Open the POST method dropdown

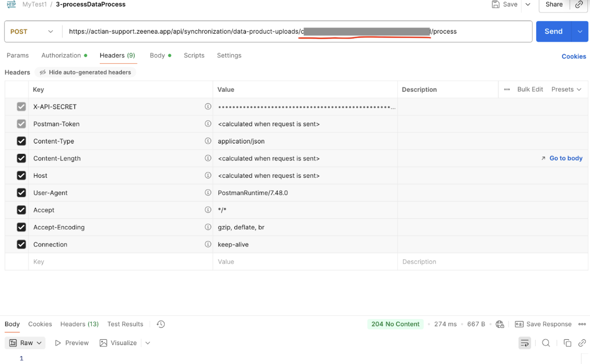pos(32,32)
